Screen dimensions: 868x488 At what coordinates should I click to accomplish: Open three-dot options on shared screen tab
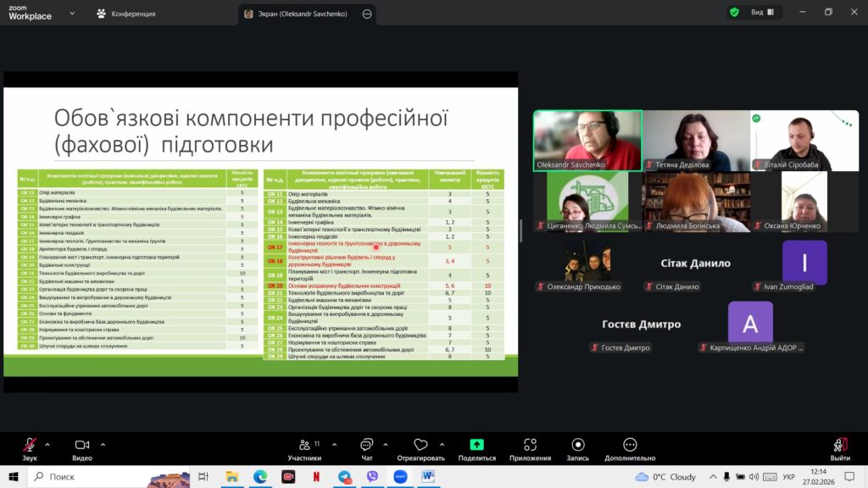click(367, 14)
